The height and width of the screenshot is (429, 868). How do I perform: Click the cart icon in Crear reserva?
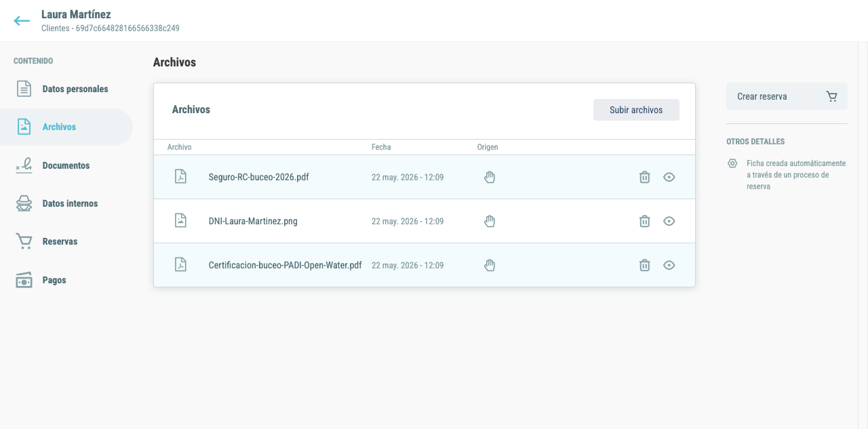[832, 96]
